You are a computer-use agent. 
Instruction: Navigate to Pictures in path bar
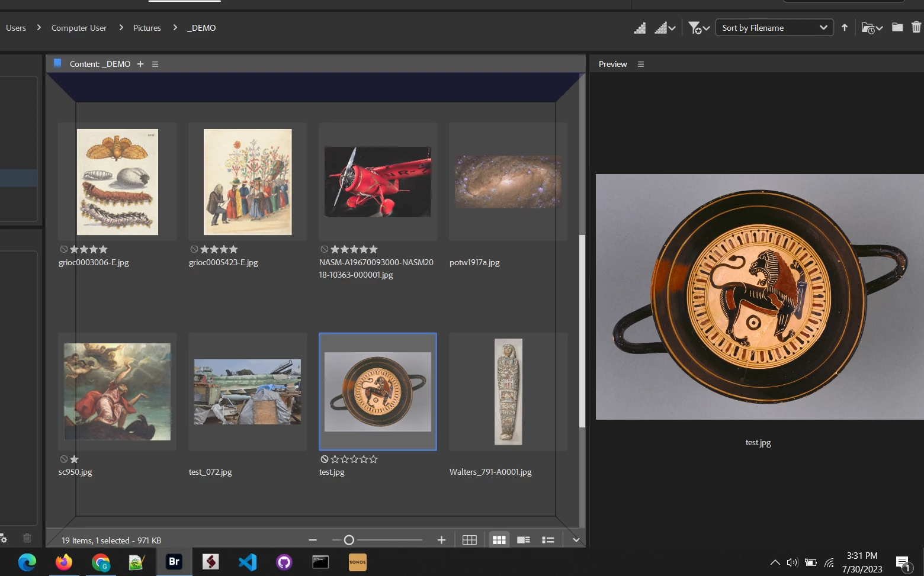point(147,28)
